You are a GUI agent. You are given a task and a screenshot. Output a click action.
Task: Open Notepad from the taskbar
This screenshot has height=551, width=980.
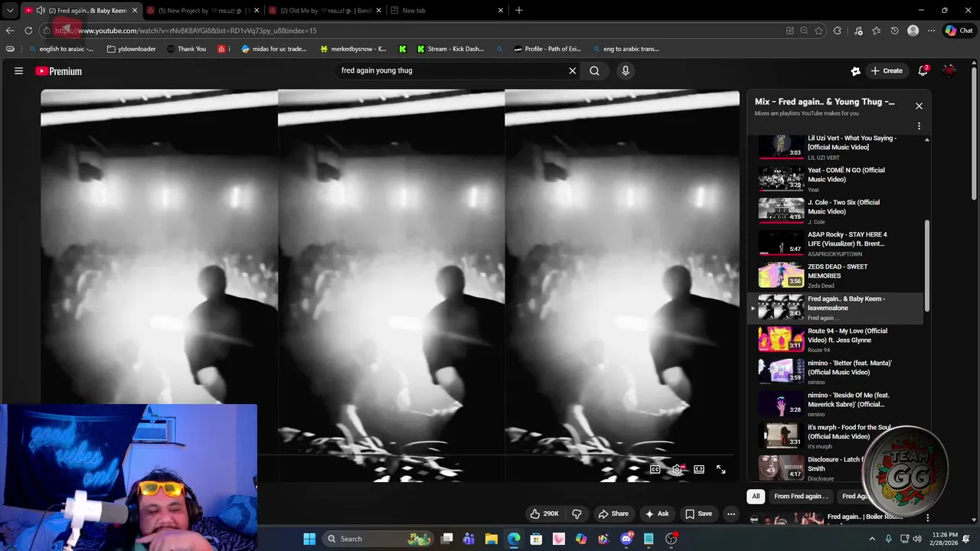pyautogui.click(x=648, y=539)
